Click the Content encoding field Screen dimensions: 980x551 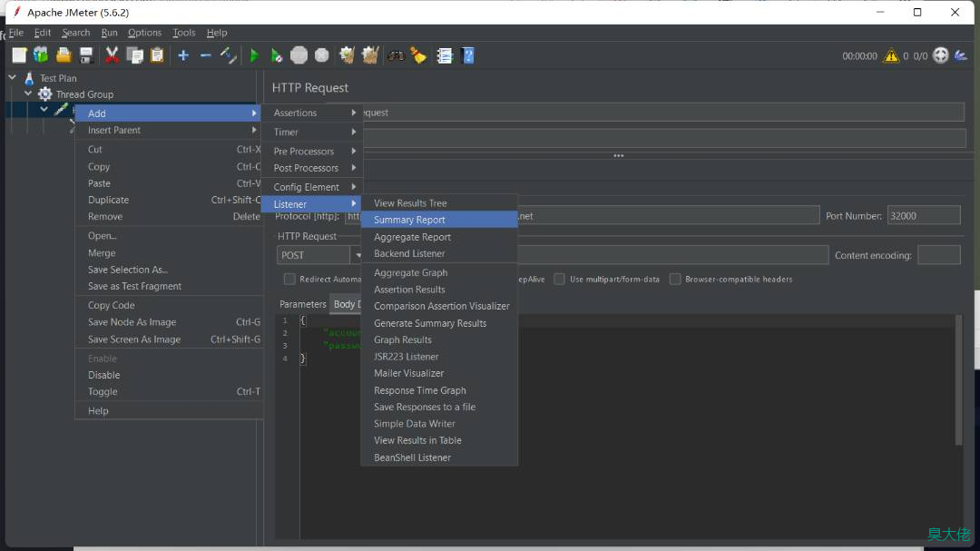point(939,255)
